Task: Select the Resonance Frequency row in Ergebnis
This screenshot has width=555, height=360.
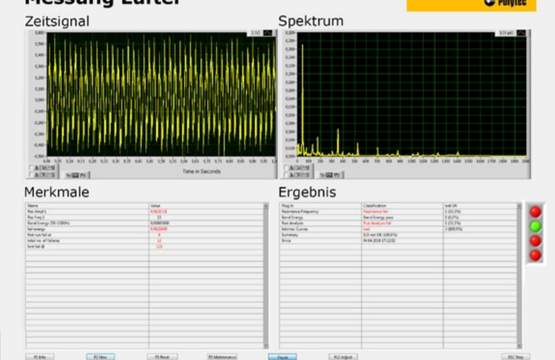Action: click(398, 212)
